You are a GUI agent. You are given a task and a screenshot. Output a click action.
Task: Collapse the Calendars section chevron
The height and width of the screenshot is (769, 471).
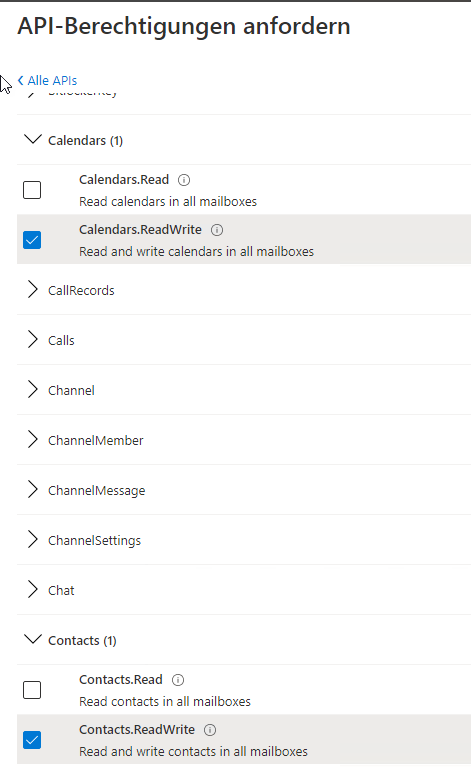click(33, 139)
